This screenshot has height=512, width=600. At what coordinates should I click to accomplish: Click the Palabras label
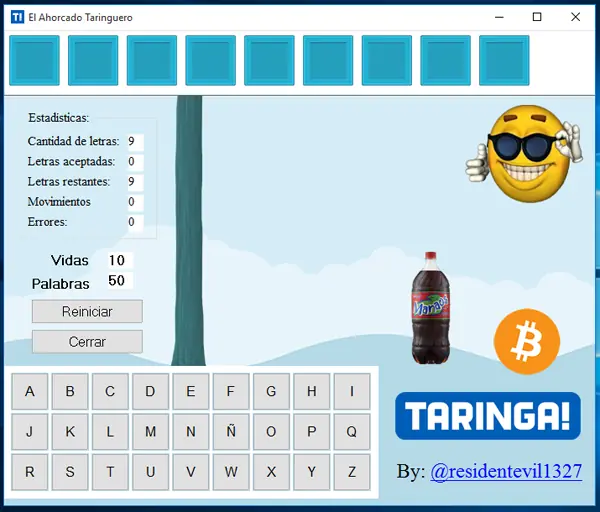pos(60,284)
